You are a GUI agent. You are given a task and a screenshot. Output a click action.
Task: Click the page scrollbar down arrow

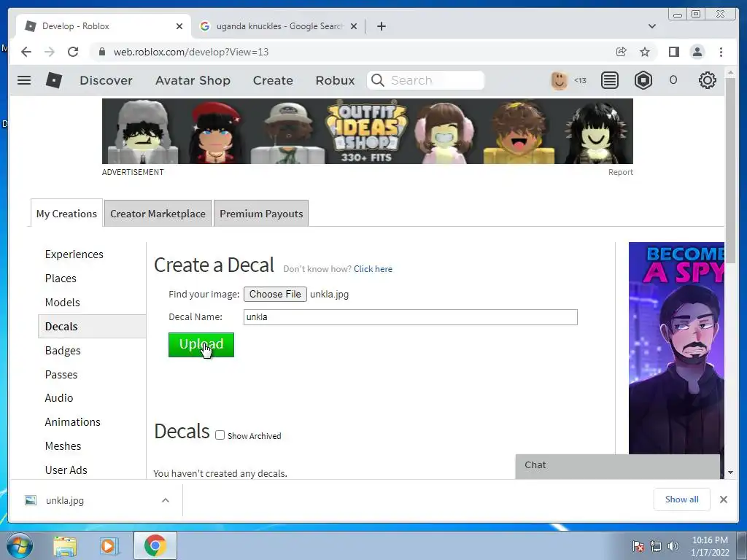(730, 472)
